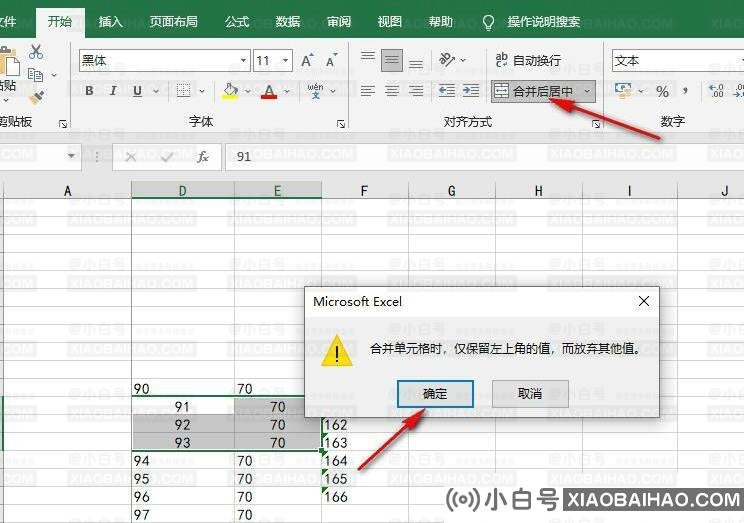Decrease font size with small A
Viewport: 744px width, 523px height.
coord(331,60)
